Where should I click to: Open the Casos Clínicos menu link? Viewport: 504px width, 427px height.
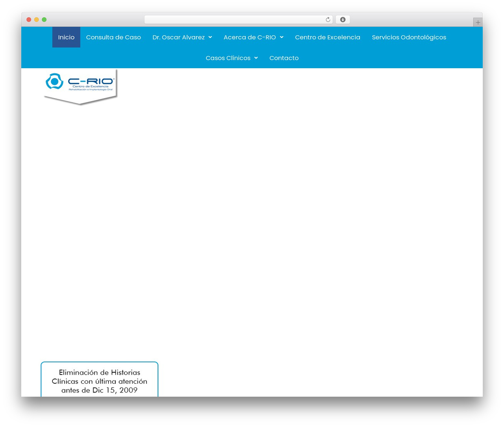(228, 58)
